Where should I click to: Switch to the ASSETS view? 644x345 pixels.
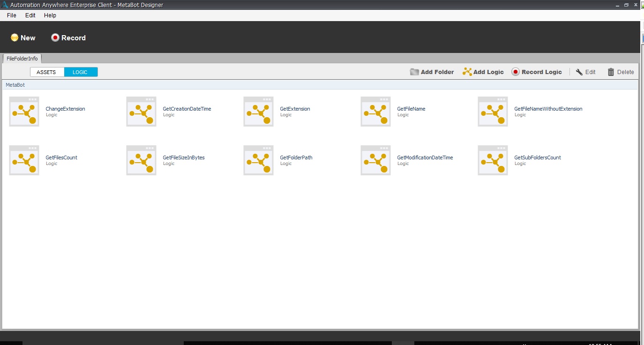pyautogui.click(x=47, y=72)
